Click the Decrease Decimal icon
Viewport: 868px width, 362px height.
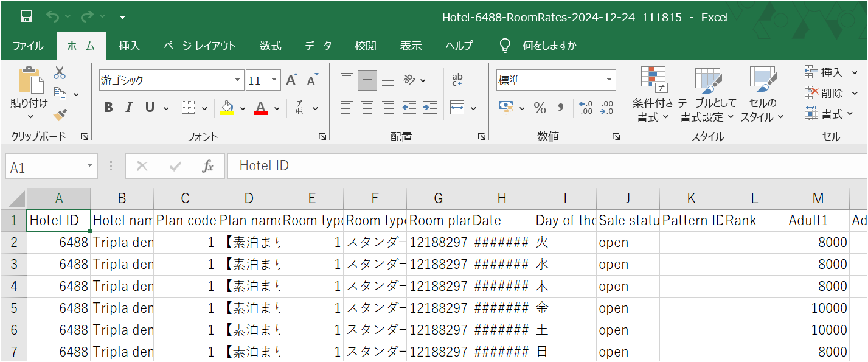tap(606, 108)
